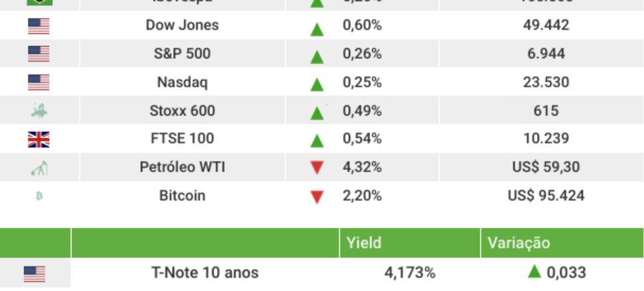The image size is (644, 291).
Task: Select the Yield column header
Action: (x=364, y=243)
